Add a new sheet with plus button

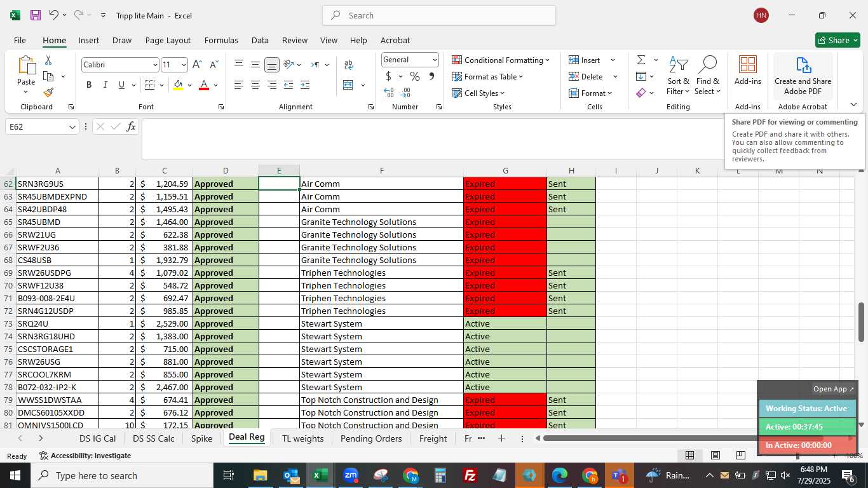click(x=501, y=438)
